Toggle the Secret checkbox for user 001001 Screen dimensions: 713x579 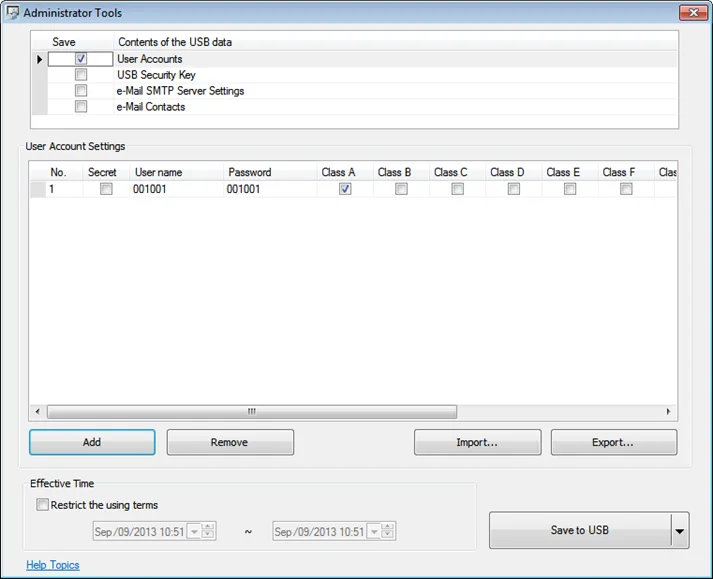[x=106, y=189]
